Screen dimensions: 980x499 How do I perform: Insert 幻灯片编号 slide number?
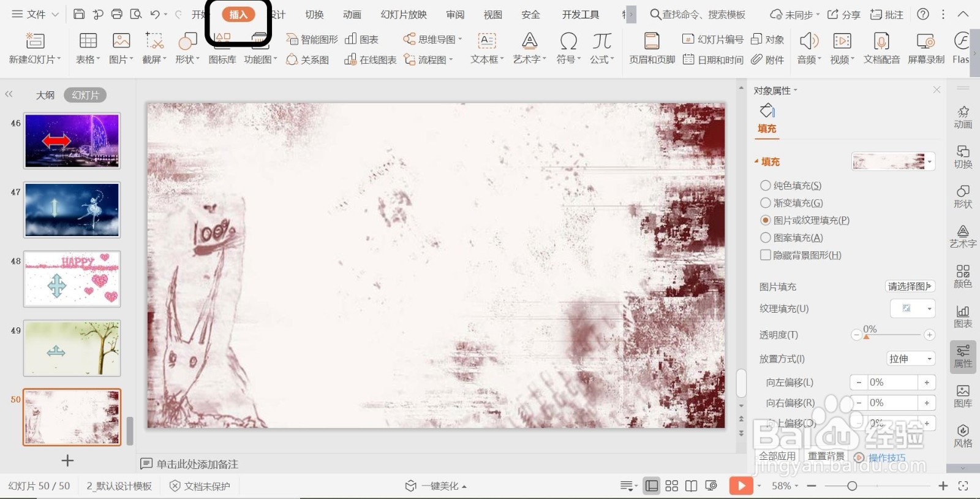(x=713, y=39)
